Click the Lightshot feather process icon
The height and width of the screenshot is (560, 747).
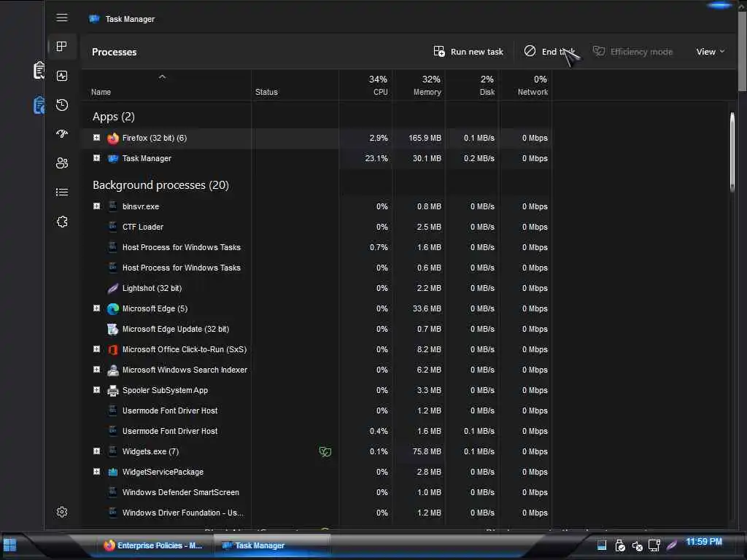[x=113, y=289]
